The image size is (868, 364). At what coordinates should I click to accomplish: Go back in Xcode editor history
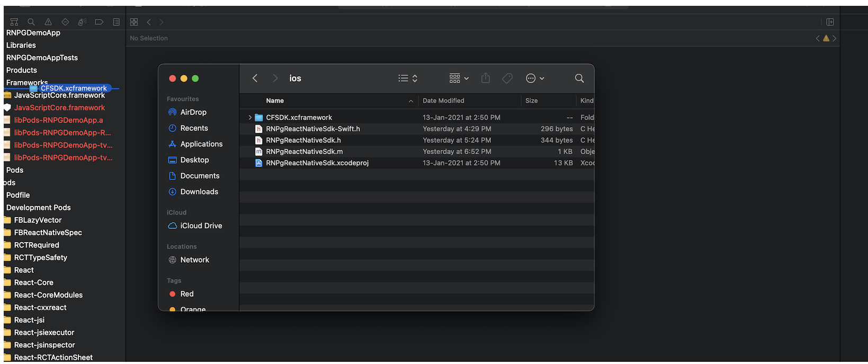(149, 22)
